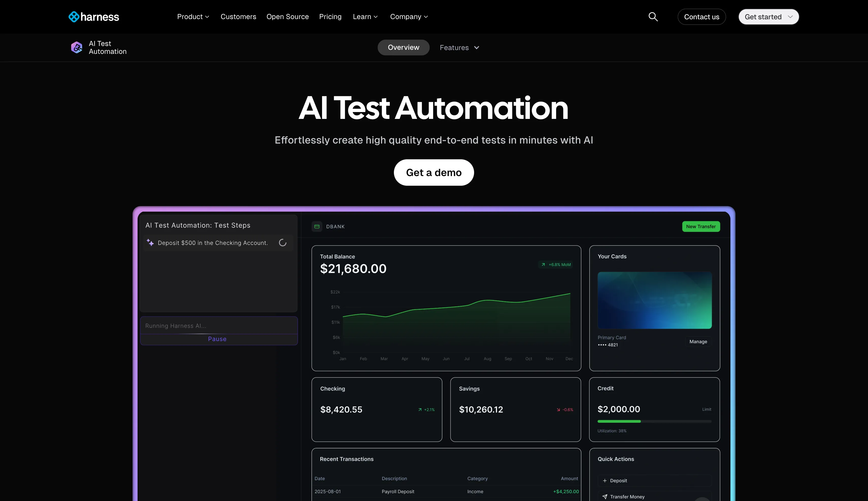Image resolution: width=868 pixels, height=501 pixels.
Task: Click the +6.8% MoM trend badge
Action: [556, 265]
